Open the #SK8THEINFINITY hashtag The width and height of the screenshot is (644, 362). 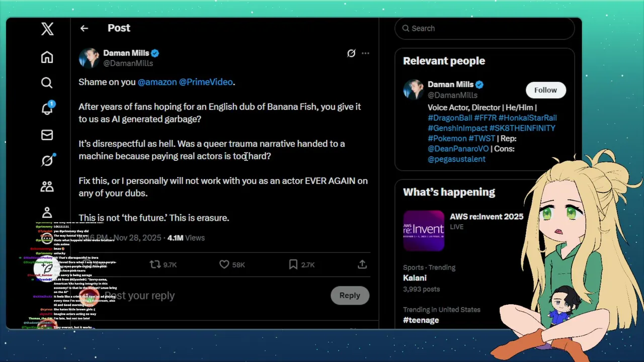pyautogui.click(x=522, y=128)
